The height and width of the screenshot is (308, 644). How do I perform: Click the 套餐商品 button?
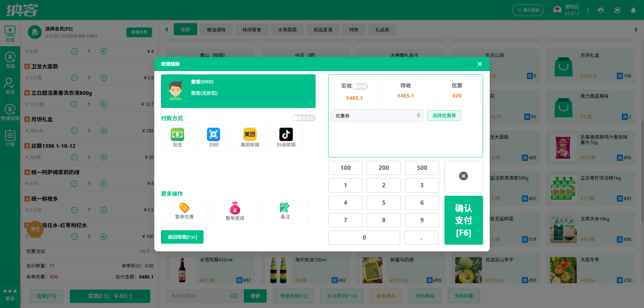(x=386, y=296)
